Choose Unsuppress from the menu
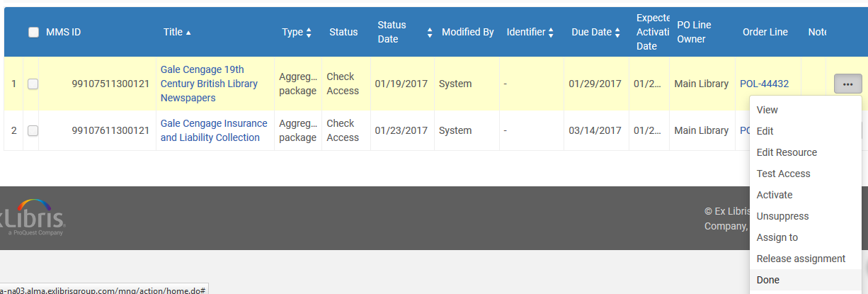The height and width of the screenshot is (294, 868). point(782,216)
